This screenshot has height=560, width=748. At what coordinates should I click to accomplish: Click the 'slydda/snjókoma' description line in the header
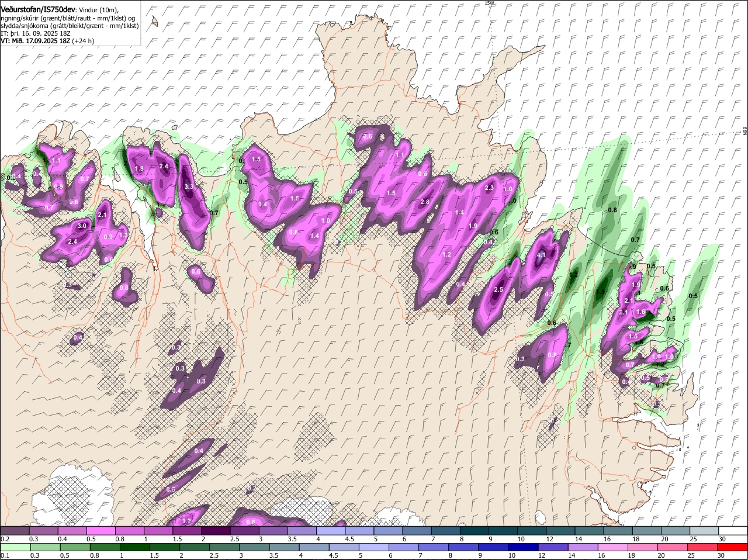[70, 26]
